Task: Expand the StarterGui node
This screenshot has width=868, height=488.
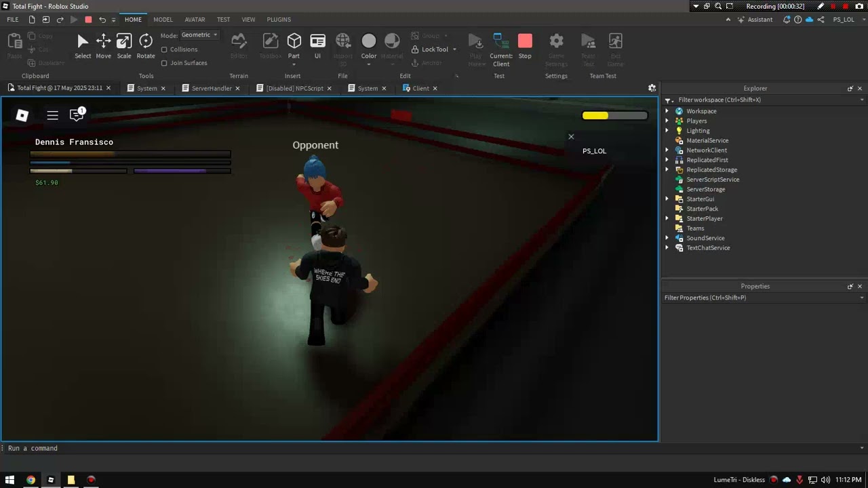Action: [x=667, y=199]
